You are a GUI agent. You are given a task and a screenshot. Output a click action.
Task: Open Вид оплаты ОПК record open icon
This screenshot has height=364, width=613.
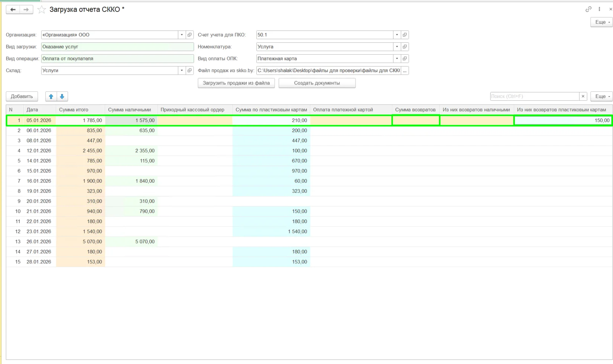[x=405, y=59]
